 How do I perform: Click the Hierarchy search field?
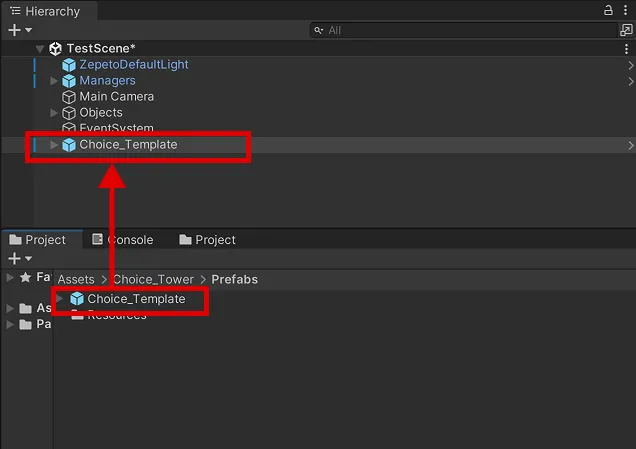[463, 30]
